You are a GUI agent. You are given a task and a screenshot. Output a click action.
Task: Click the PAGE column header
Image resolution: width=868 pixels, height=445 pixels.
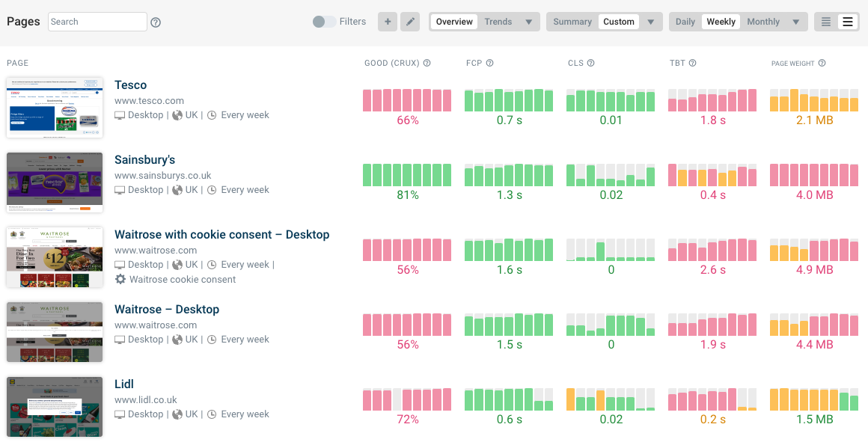[x=18, y=63]
